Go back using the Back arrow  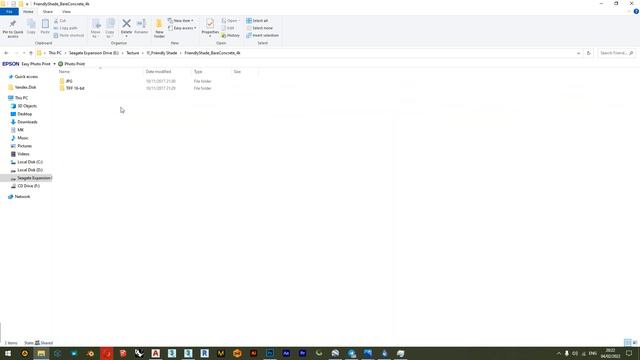(x=6, y=53)
